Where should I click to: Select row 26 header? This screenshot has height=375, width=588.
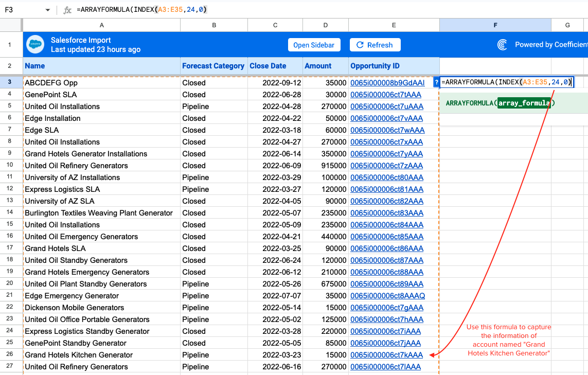tap(10, 354)
